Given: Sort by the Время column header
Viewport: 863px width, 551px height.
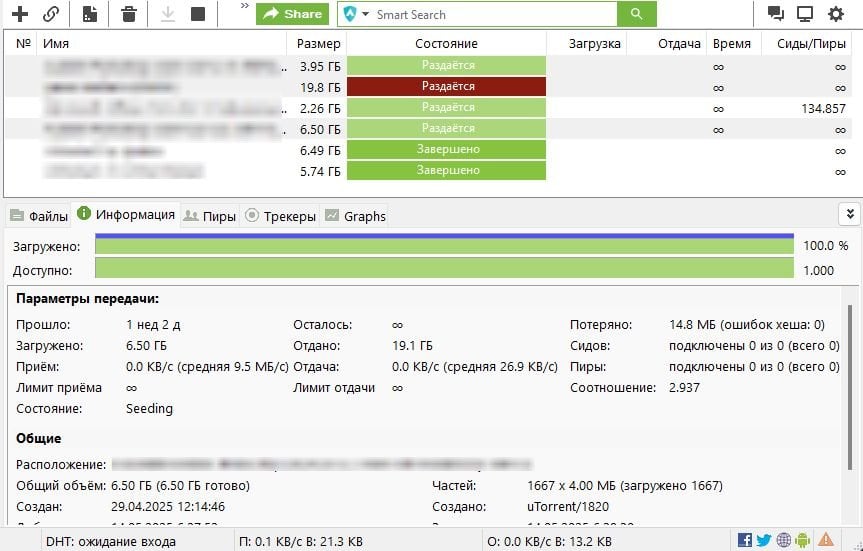Looking at the screenshot, I should (734, 43).
